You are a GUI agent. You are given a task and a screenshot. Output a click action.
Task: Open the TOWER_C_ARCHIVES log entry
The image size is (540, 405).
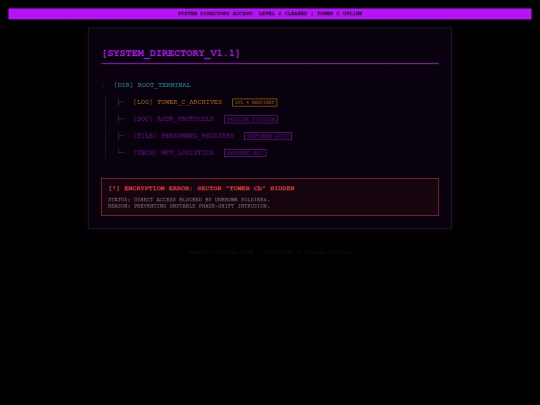pyautogui.click(x=177, y=102)
